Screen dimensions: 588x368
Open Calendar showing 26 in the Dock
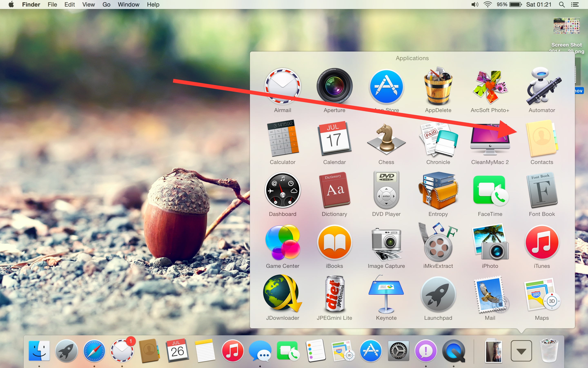tap(177, 350)
